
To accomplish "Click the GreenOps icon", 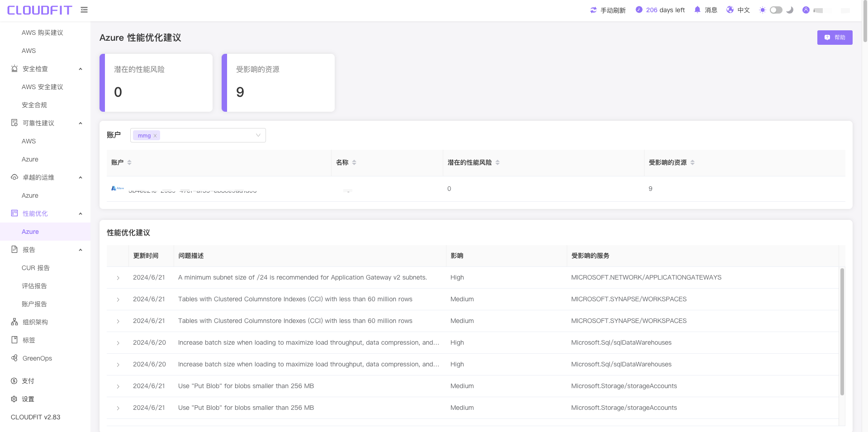I will click(x=14, y=358).
